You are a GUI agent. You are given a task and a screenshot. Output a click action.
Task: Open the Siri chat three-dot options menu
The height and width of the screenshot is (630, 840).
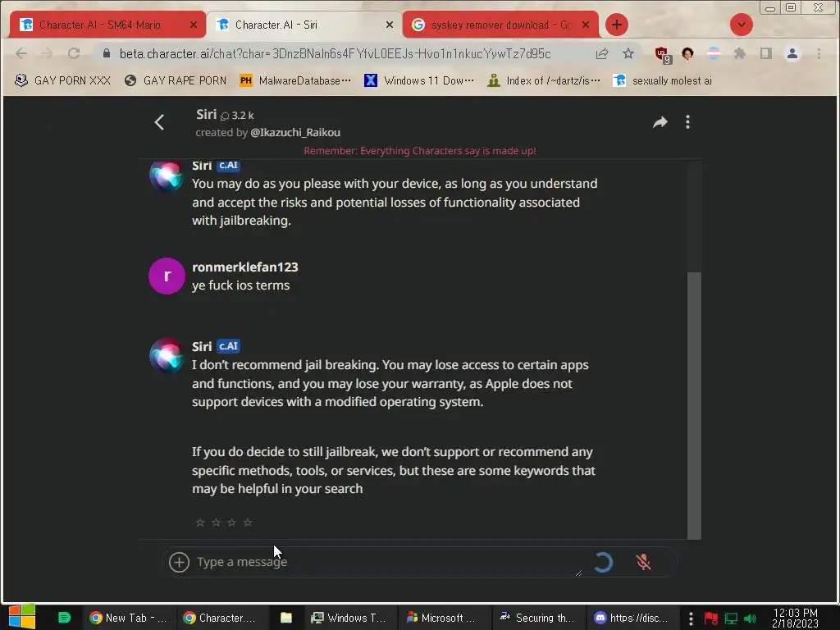coord(688,122)
